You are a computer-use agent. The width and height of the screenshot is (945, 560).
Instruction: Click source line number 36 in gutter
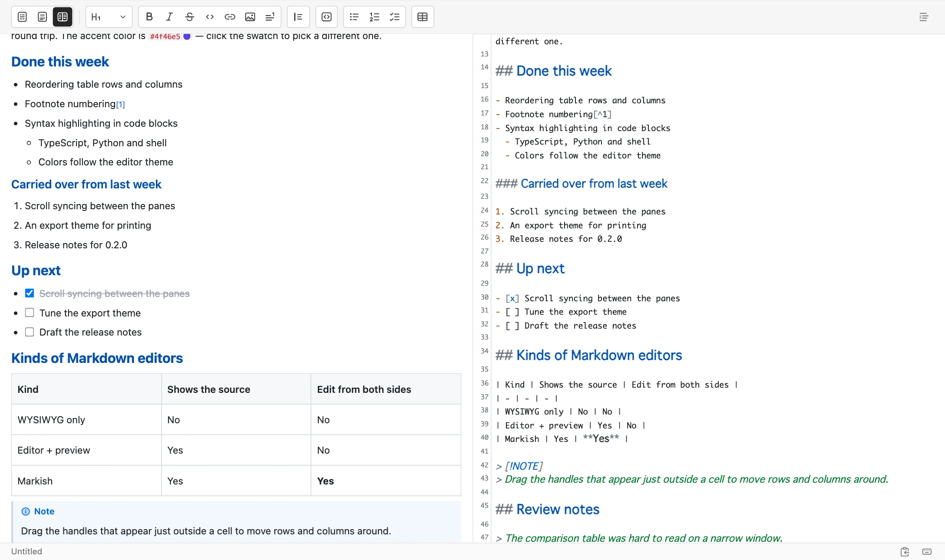pos(484,383)
